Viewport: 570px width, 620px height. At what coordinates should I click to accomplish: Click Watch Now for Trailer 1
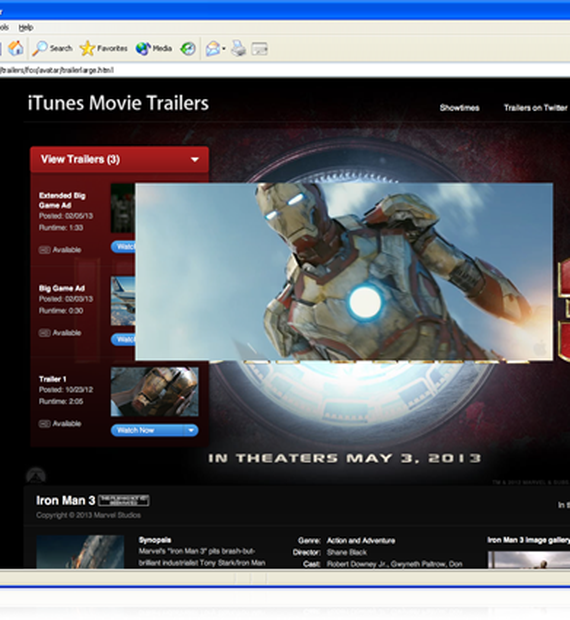point(147,430)
